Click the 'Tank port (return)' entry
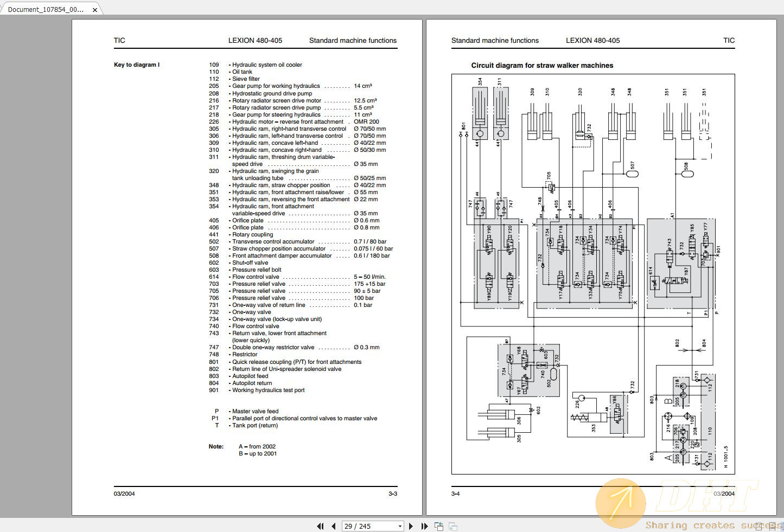The height and width of the screenshot is (532, 784). 255,425
